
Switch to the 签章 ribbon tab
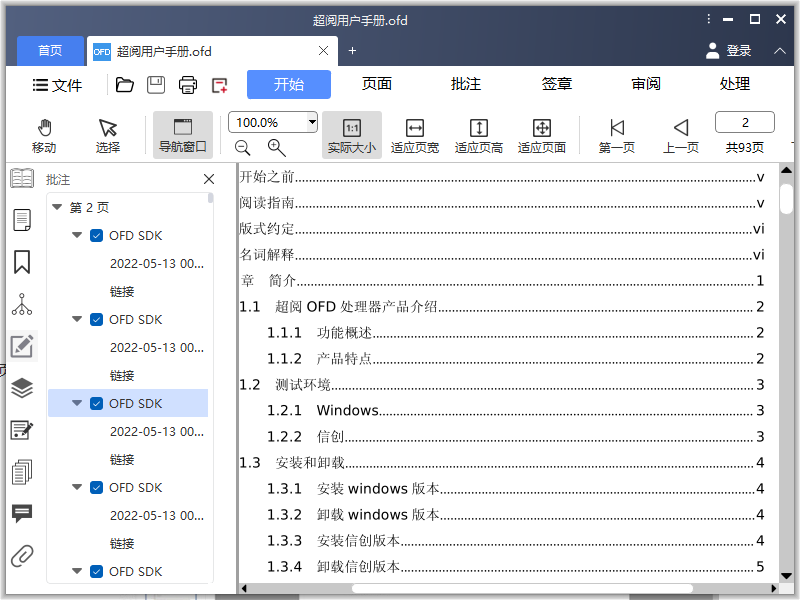click(x=557, y=84)
